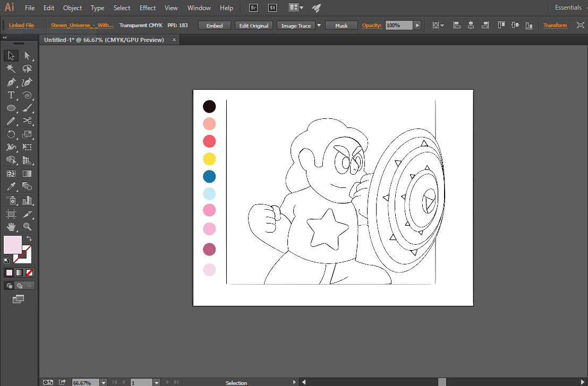The height and width of the screenshot is (386, 588).
Task: Select the Eyedropper tool
Action: tap(11, 186)
